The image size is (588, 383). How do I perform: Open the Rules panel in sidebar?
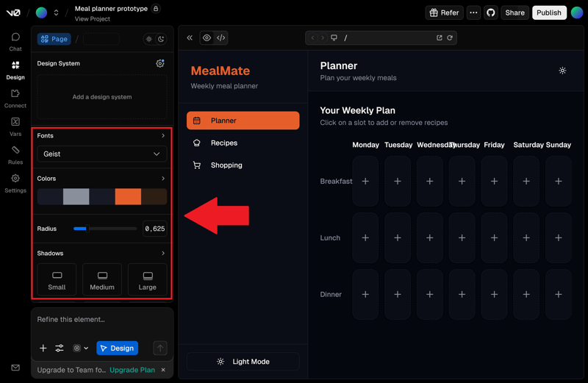coord(15,154)
